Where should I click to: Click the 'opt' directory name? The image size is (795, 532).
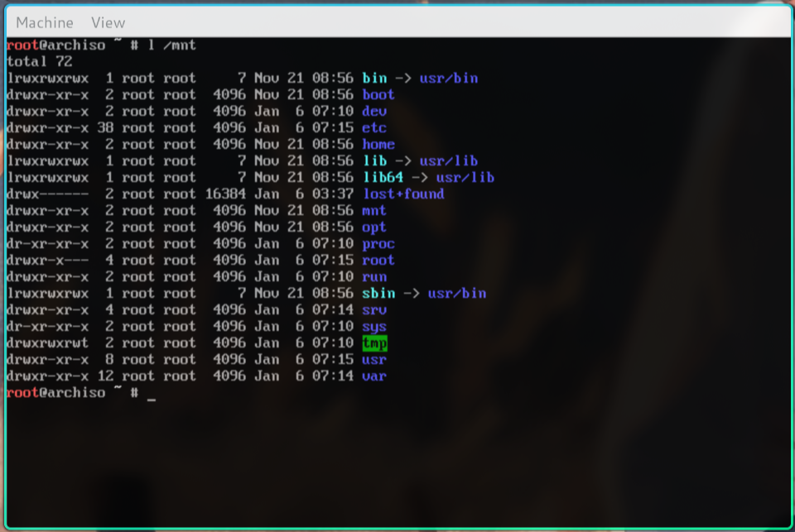tap(374, 227)
